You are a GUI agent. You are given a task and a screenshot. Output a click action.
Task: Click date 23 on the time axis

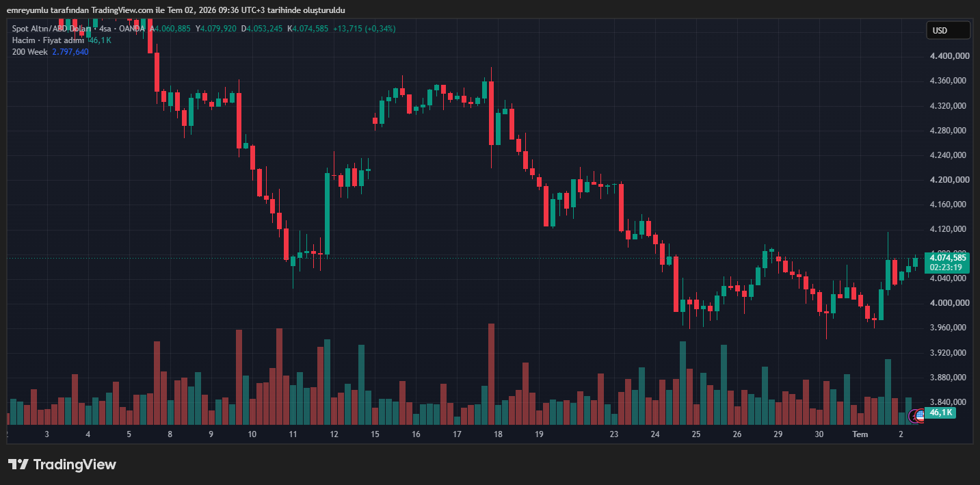614,434
